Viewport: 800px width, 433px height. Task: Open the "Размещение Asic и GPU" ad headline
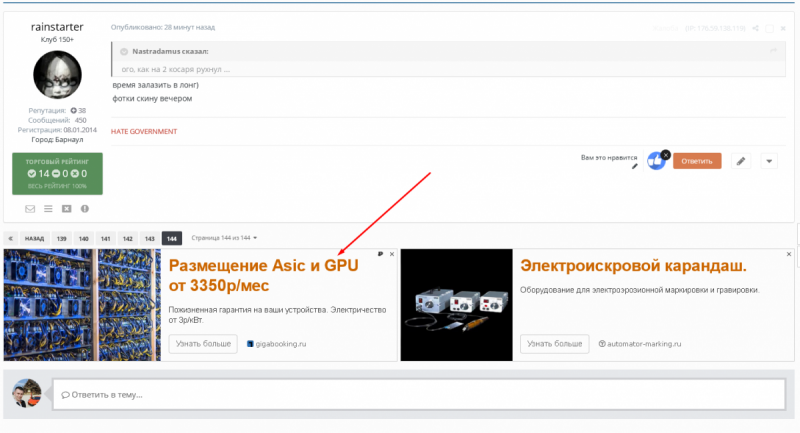point(264,275)
